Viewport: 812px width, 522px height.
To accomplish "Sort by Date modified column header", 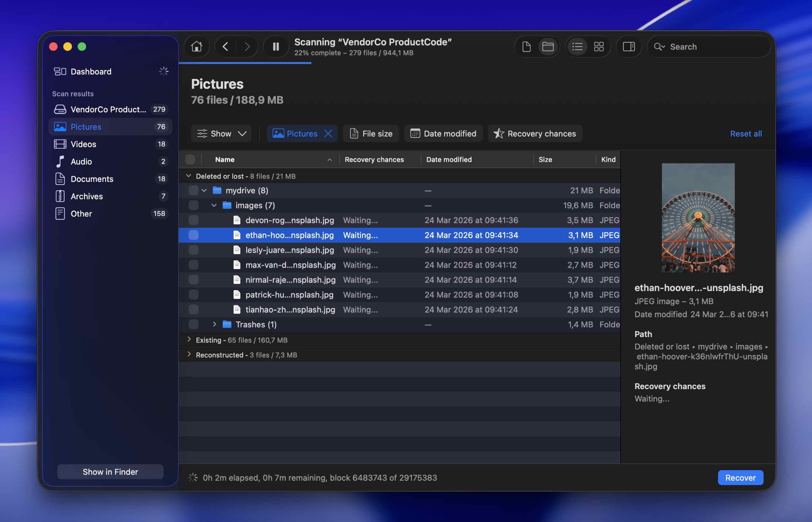I will [x=477, y=159].
